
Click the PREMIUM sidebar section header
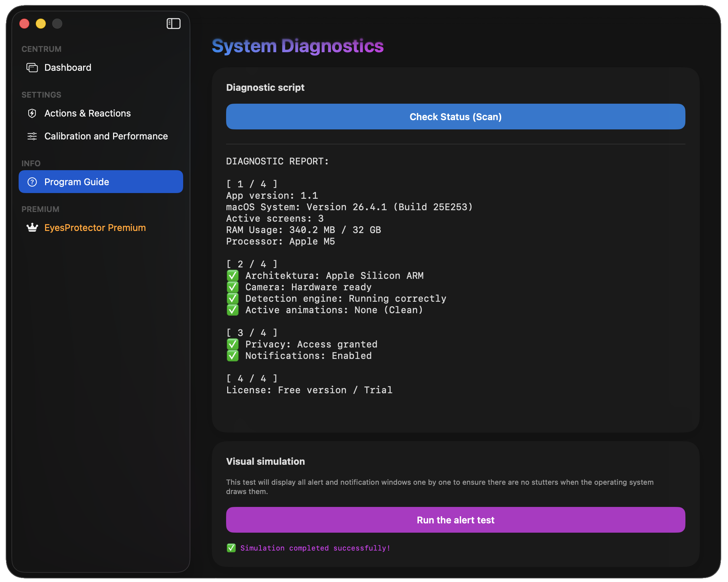point(40,209)
